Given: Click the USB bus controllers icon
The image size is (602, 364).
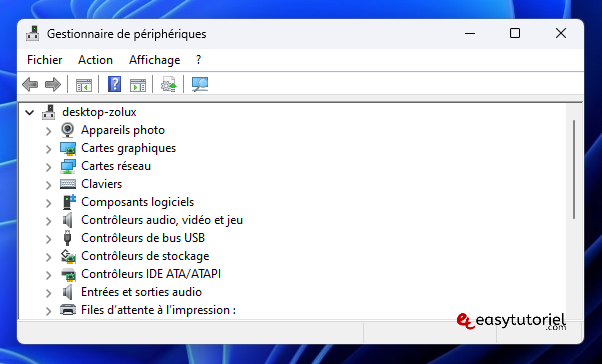Looking at the screenshot, I should (68, 238).
